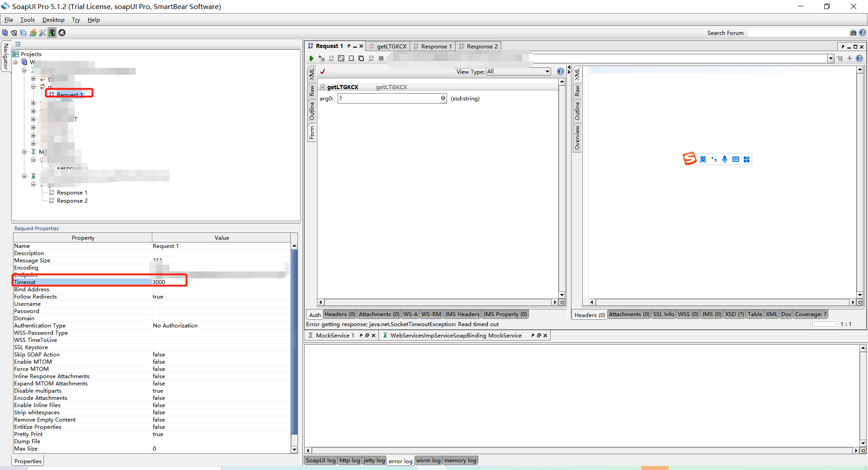
Task: Add this request to a TestCase
Action: [x=321, y=58]
